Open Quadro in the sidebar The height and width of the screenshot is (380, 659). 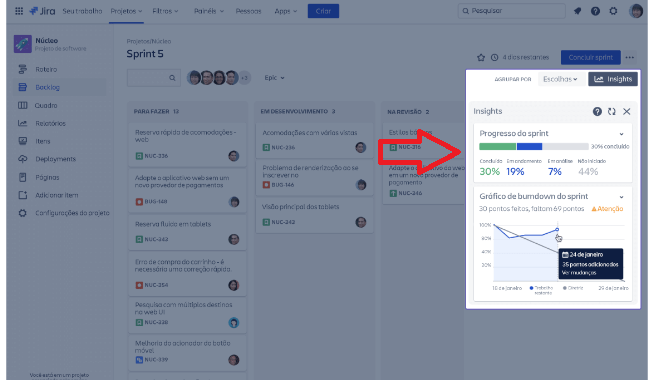[46, 106]
